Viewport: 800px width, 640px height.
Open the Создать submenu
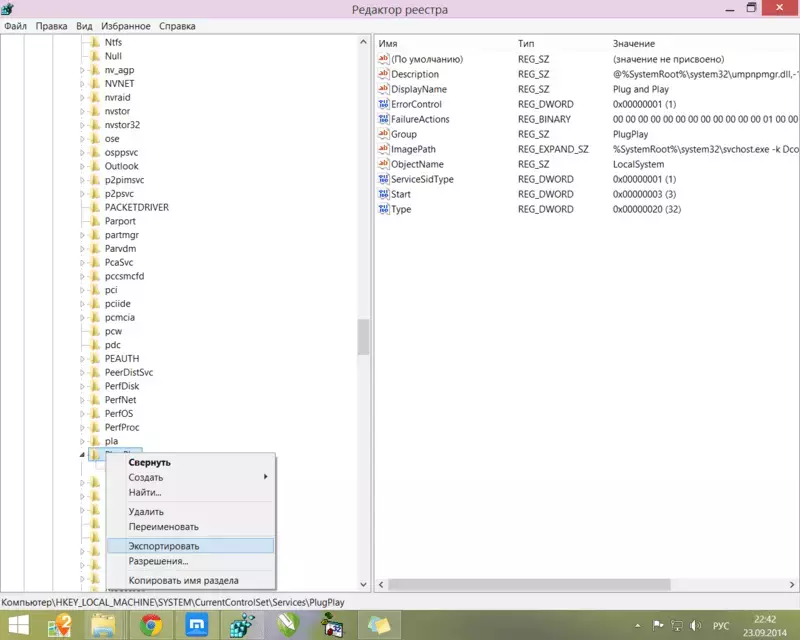coord(190,477)
